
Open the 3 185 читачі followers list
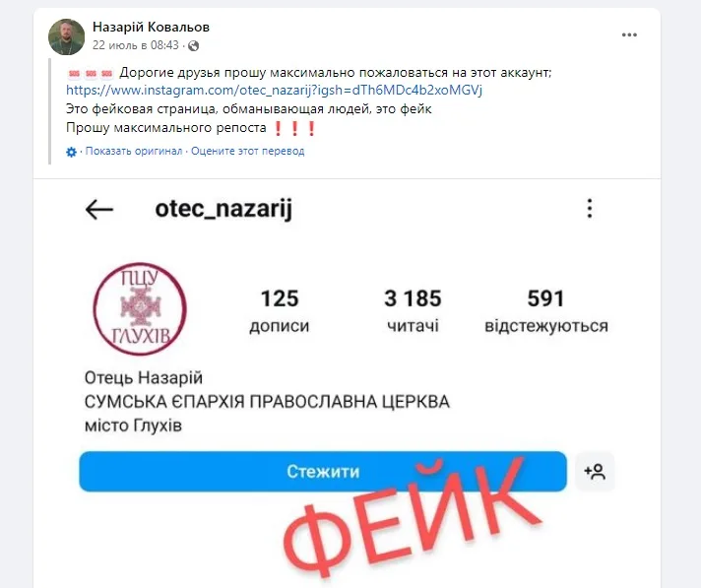[413, 311]
